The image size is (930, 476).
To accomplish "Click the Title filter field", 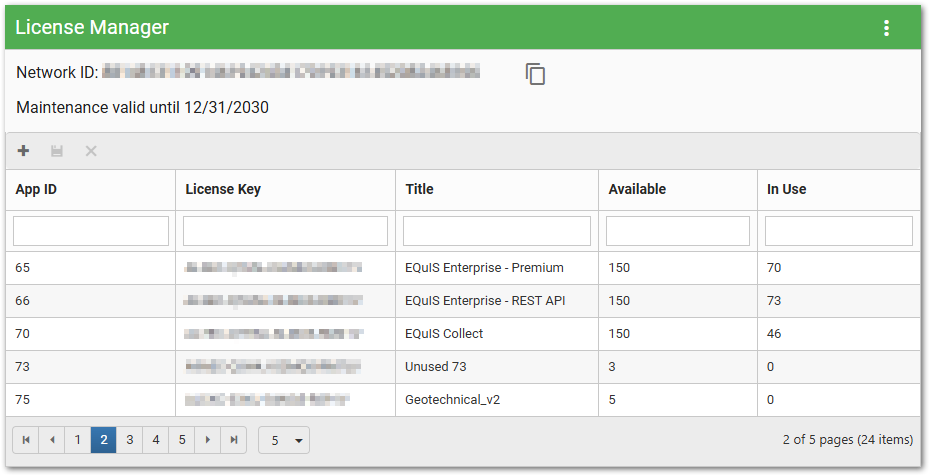I will tap(497, 231).
